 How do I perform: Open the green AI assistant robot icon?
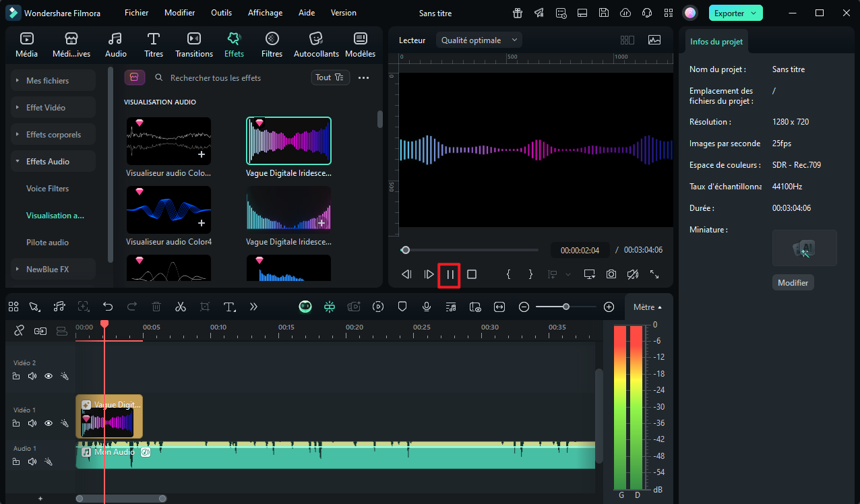(305, 307)
